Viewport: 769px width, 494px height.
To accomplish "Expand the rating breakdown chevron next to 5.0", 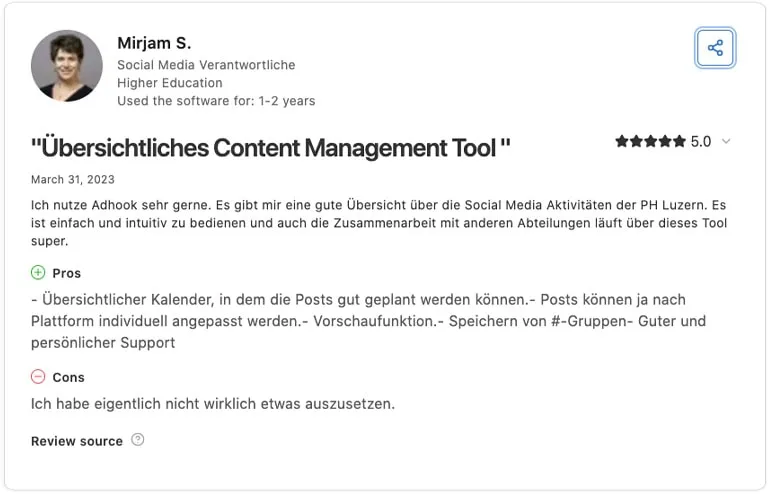I will pyautogui.click(x=726, y=141).
